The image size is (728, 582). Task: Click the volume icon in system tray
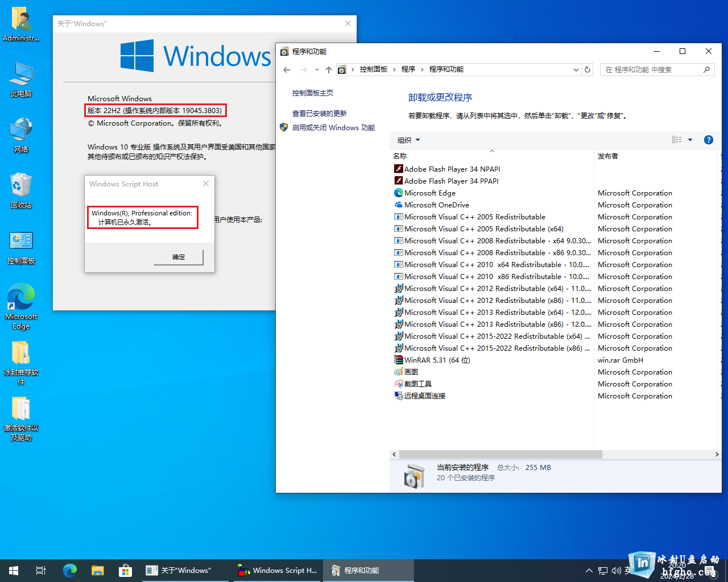pyautogui.click(x=617, y=570)
